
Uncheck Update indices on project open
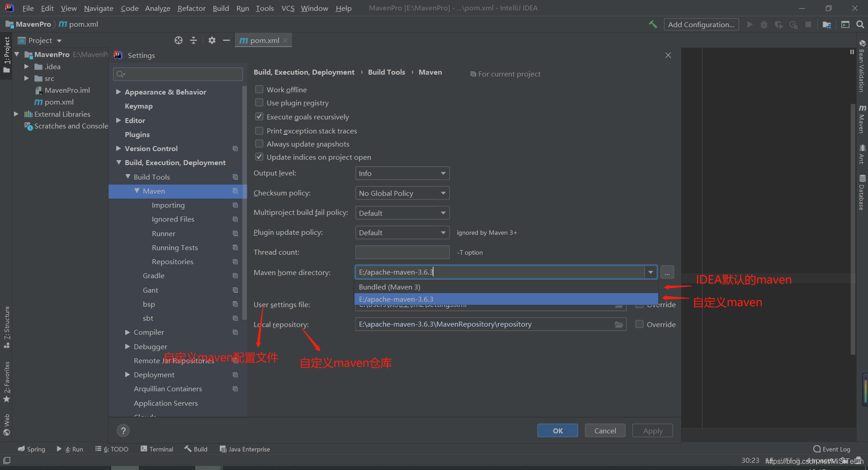(259, 157)
